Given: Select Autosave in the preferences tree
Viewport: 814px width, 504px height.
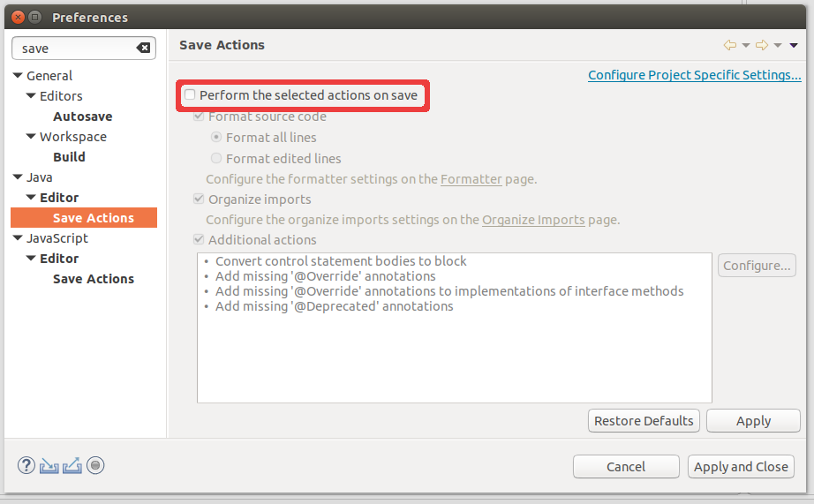Looking at the screenshot, I should pyautogui.click(x=82, y=117).
